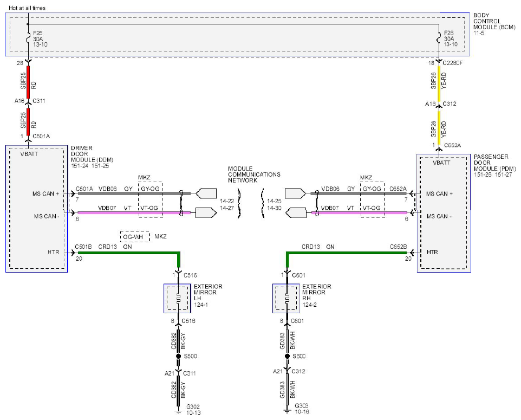Open the 124-1 reference under Exterior Mirror LH
Viewport: 521px width, 420px height.
coord(201,305)
